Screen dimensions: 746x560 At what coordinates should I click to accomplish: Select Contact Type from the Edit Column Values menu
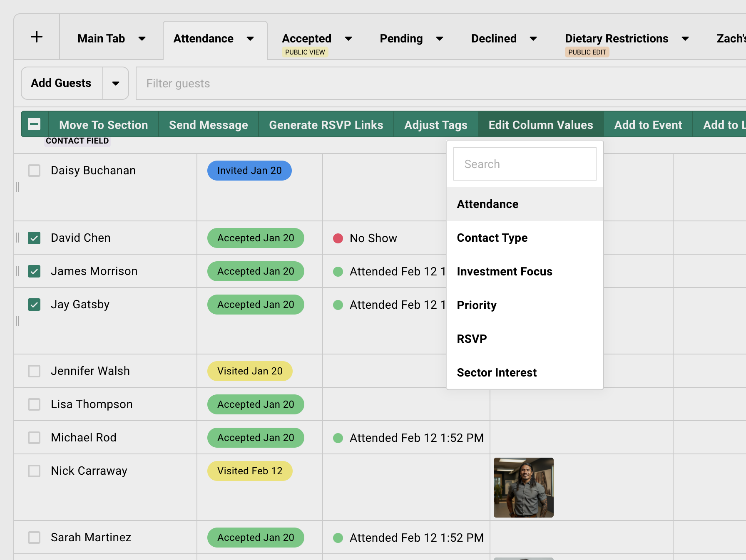pyautogui.click(x=492, y=238)
